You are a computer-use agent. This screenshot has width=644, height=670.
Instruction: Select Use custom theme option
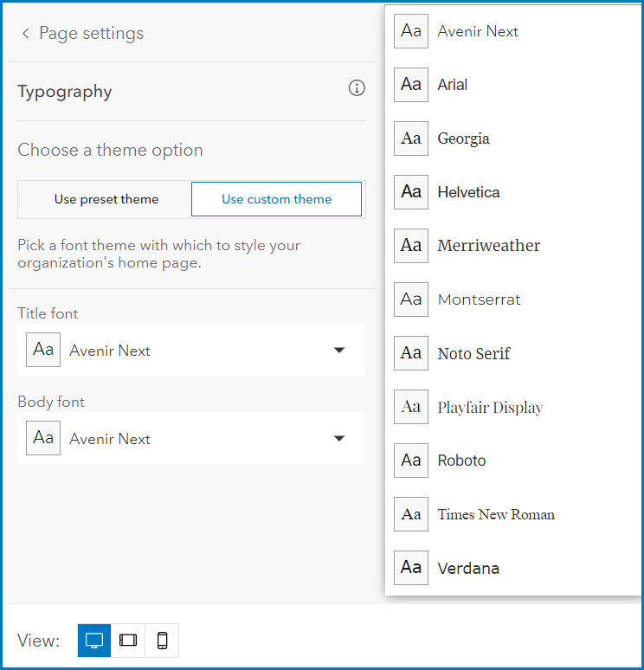click(x=276, y=199)
